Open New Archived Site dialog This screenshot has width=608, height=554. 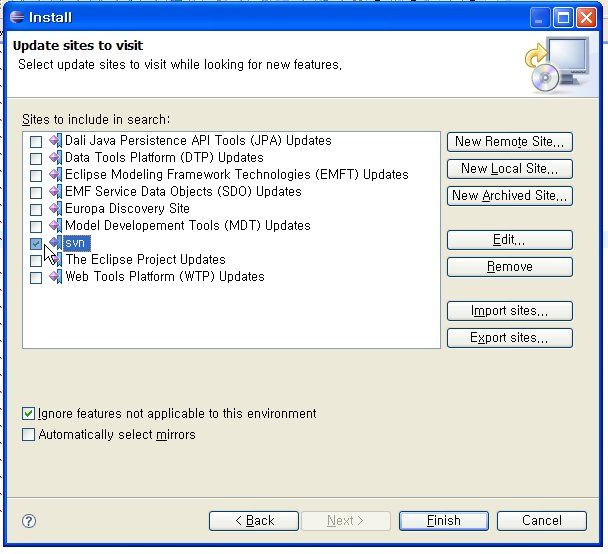tap(510, 196)
